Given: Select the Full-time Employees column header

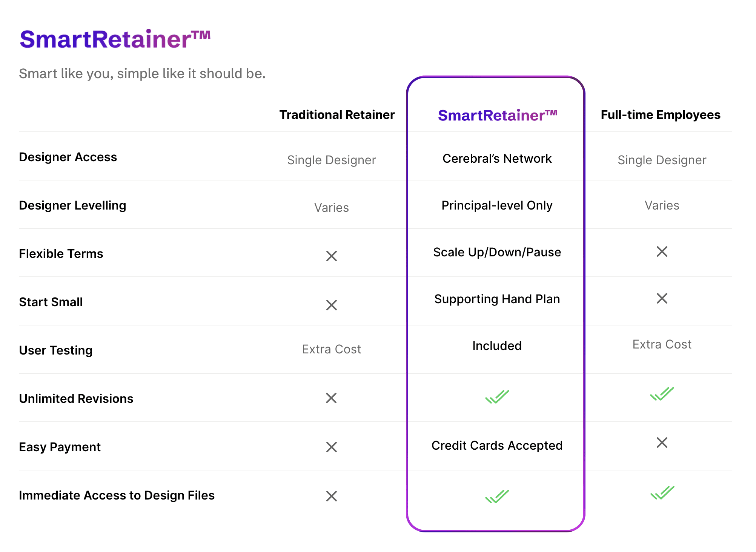Looking at the screenshot, I should coord(660,115).
